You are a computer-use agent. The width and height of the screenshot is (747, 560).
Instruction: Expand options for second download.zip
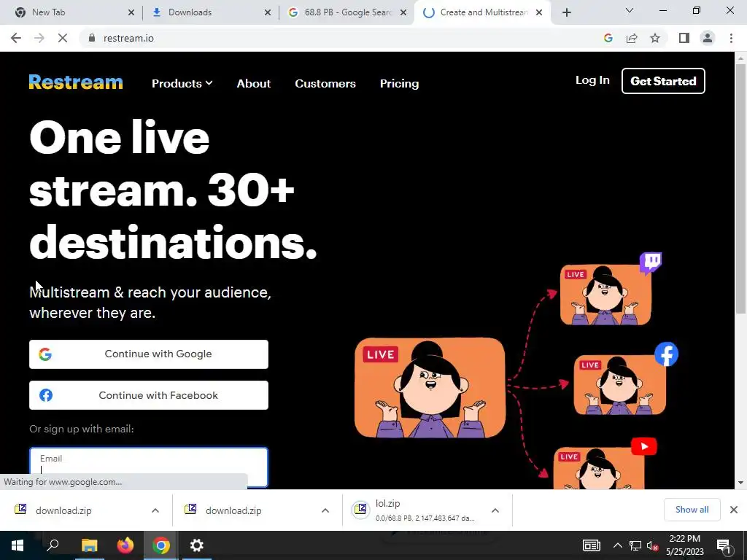coord(325,510)
